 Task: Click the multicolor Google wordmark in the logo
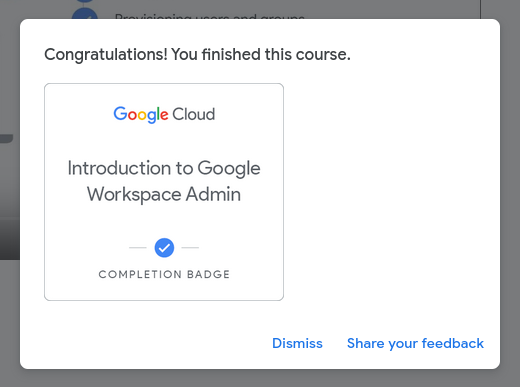141,114
